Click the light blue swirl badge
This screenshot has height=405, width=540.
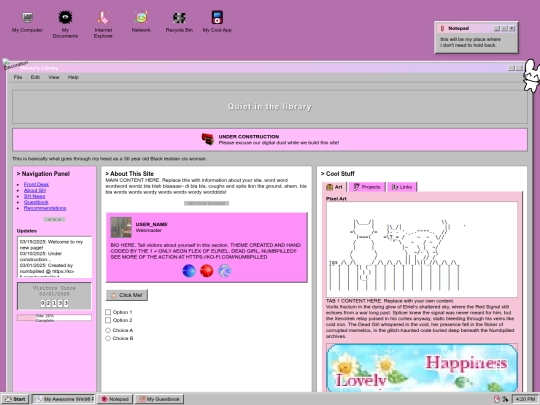225,271
